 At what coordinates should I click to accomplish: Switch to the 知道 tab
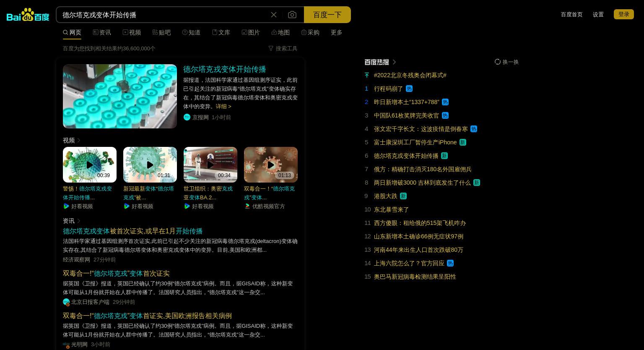[191, 32]
